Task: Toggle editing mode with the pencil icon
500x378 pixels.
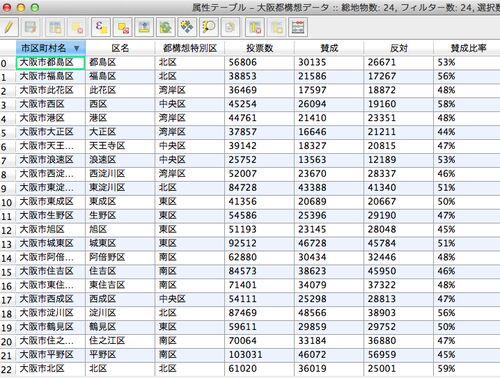Action: click(9, 27)
